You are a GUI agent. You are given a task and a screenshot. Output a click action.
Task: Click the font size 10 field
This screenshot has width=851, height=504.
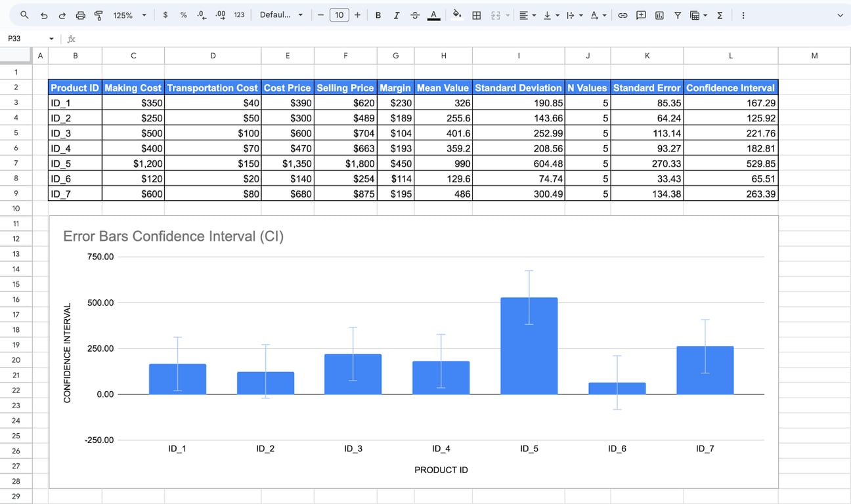click(x=339, y=15)
